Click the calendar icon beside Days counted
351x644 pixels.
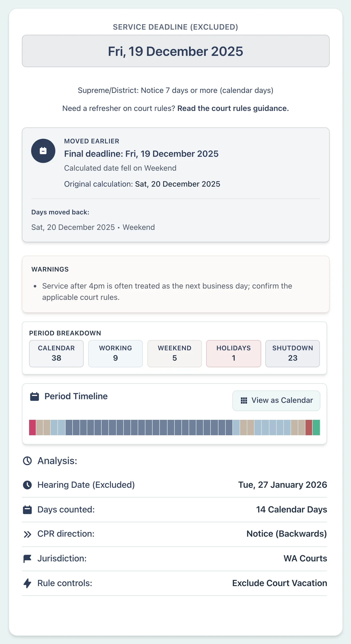pos(28,509)
